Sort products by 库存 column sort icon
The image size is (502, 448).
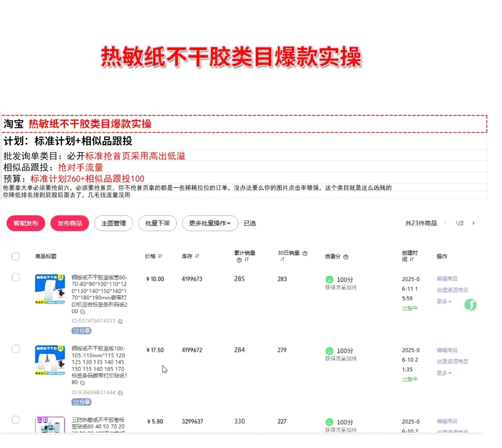[197, 256]
